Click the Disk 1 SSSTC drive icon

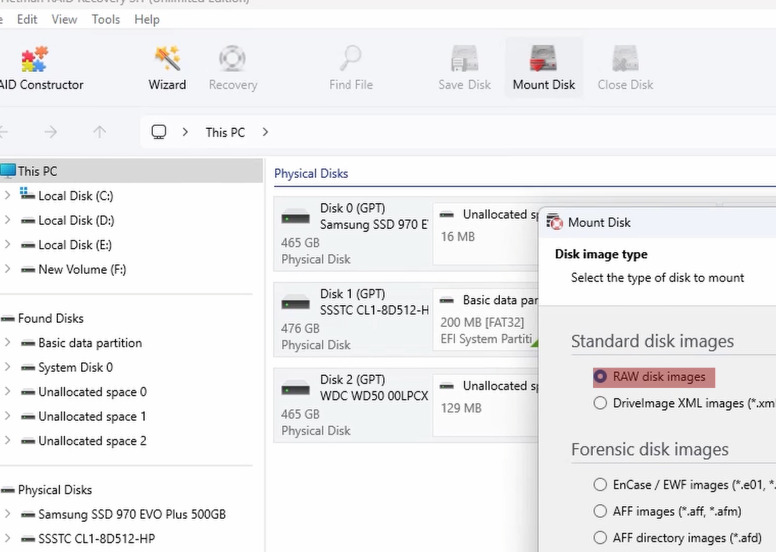click(295, 303)
